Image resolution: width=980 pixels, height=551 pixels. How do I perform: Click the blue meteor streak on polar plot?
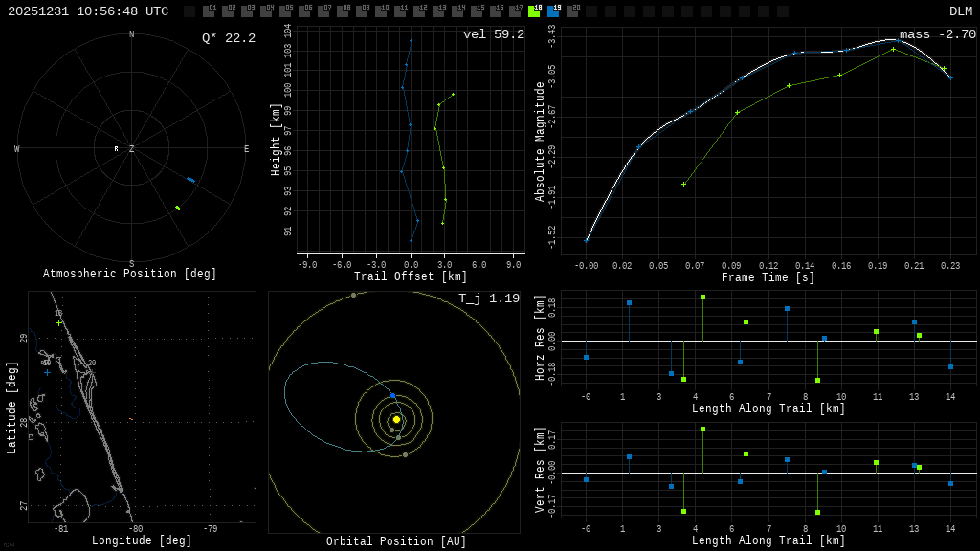tap(190, 180)
